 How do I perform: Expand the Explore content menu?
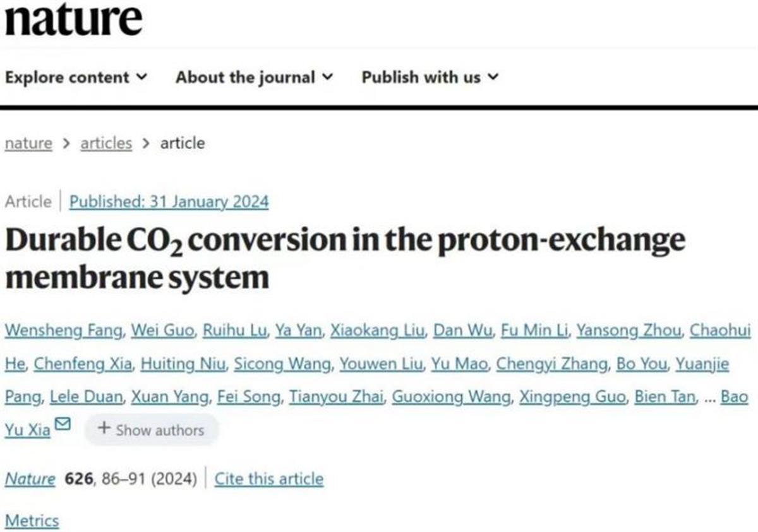pyautogui.click(x=76, y=78)
